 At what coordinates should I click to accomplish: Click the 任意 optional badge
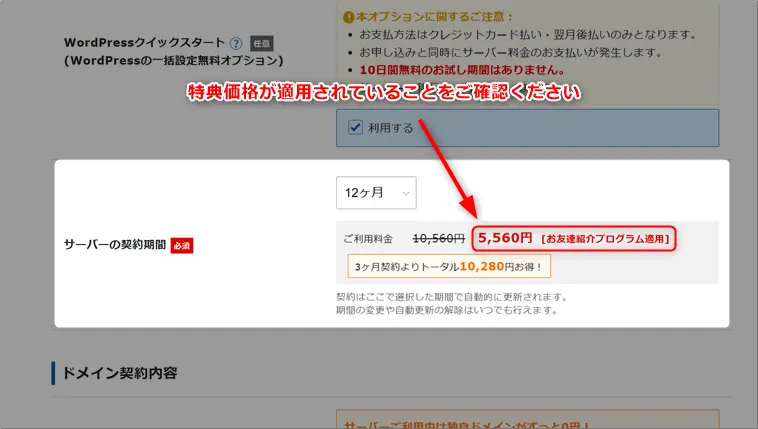click(261, 43)
